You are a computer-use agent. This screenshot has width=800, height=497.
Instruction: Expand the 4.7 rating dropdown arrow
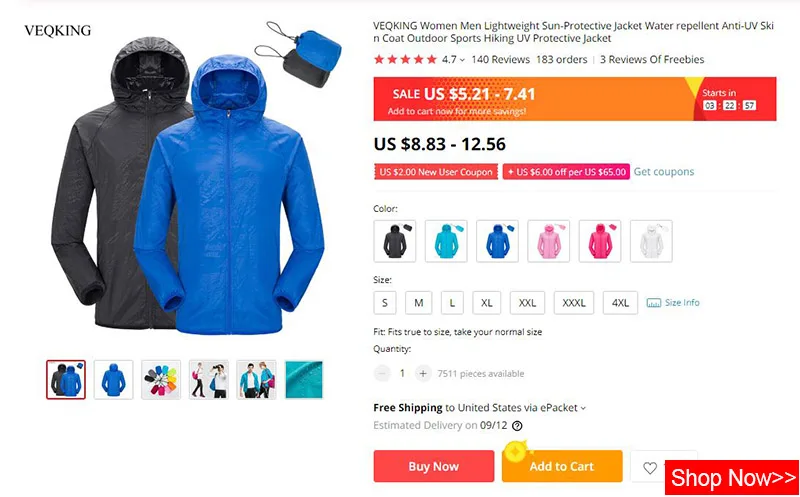462,60
